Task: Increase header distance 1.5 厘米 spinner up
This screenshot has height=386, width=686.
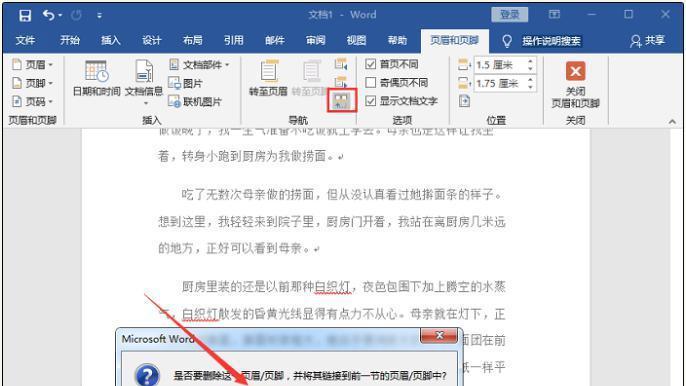Action: (x=530, y=62)
